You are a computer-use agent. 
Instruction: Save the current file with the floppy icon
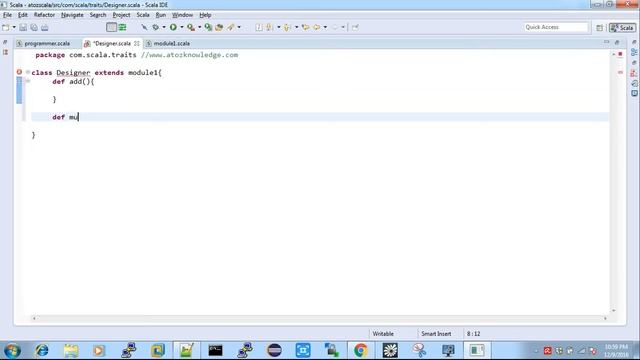click(x=23, y=27)
